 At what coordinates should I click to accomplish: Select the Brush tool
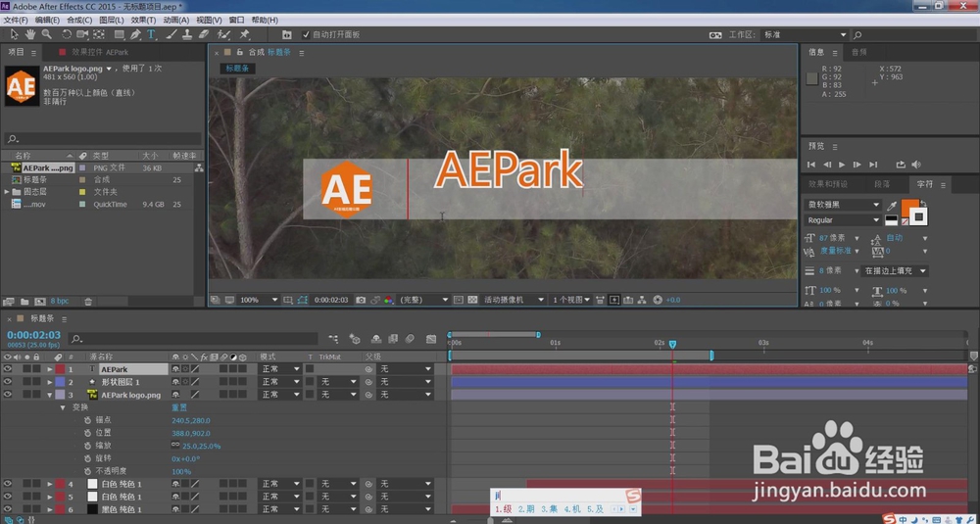(x=171, y=34)
